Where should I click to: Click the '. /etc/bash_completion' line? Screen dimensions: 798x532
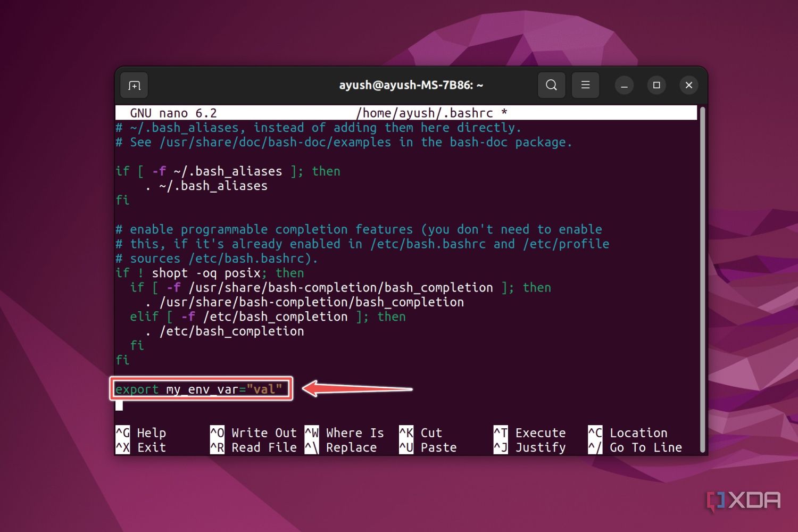point(225,331)
